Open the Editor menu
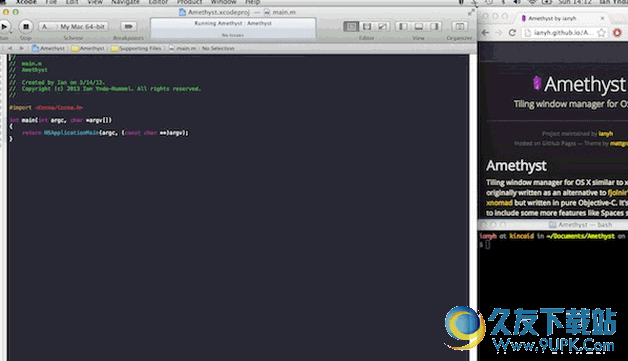 [158, 2]
